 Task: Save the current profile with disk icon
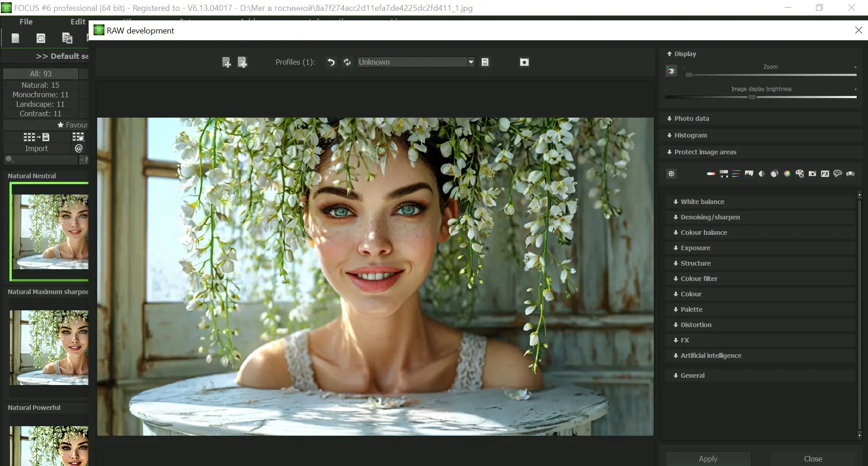coord(485,62)
